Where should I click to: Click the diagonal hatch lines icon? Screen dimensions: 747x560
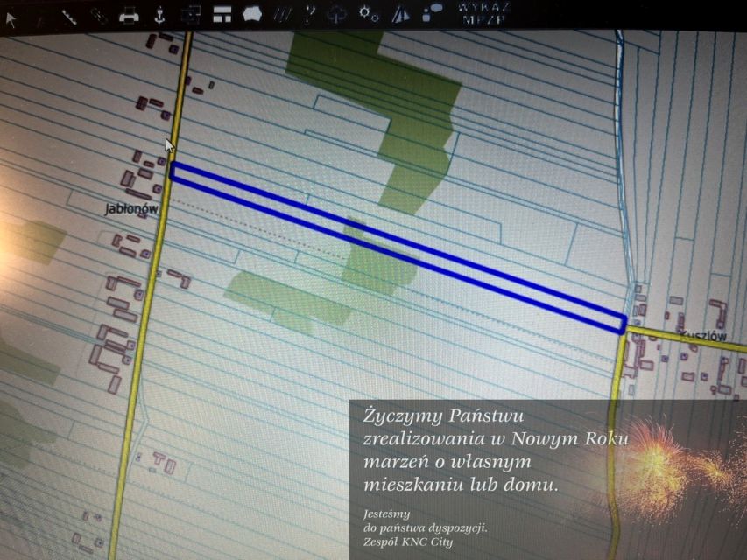pyautogui.click(x=281, y=13)
